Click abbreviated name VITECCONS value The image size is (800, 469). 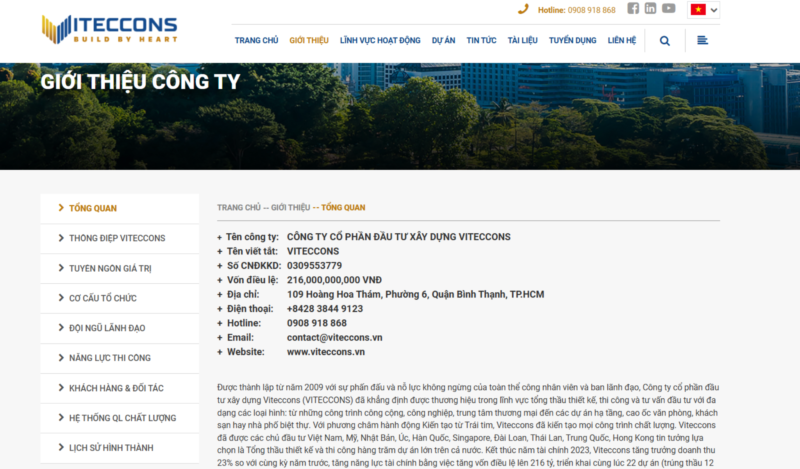(x=313, y=252)
